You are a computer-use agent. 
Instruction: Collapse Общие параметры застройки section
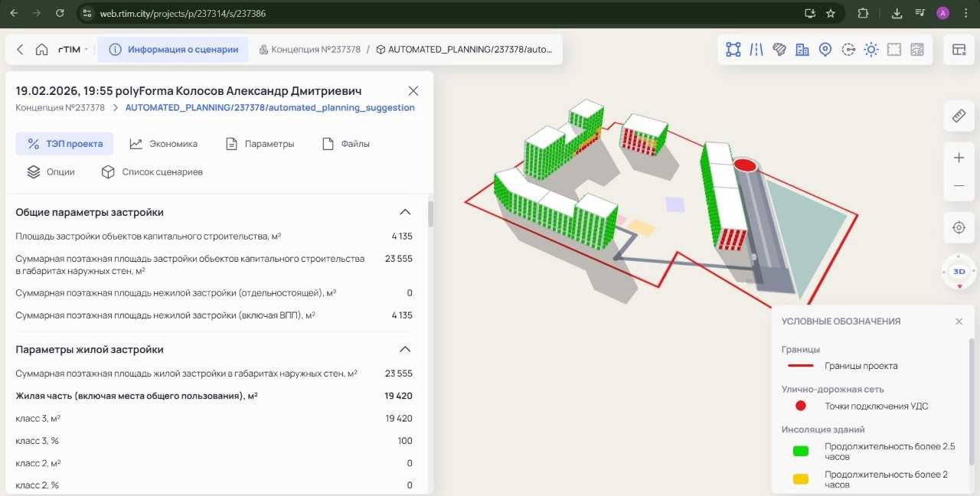tap(405, 212)
